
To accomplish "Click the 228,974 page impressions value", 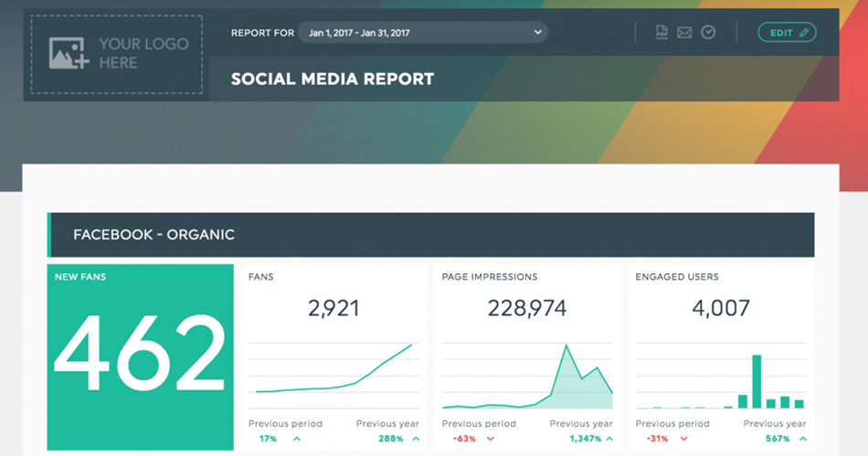I will pos(527,308).
